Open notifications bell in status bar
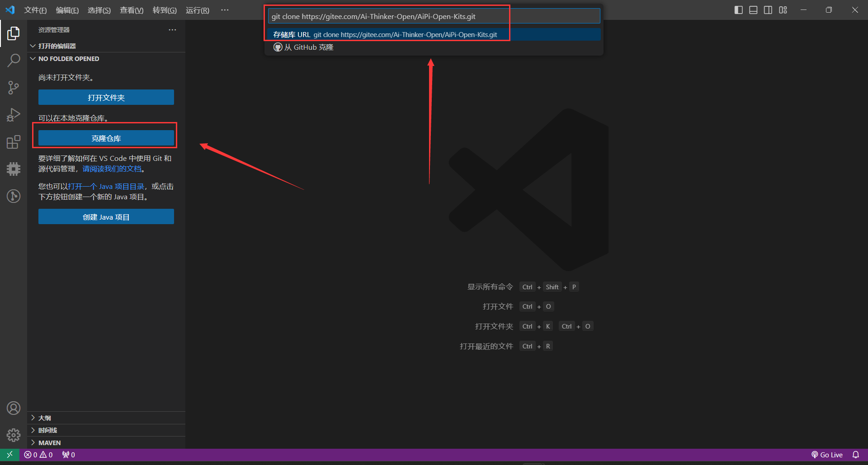This screenshot has height=465, width=868. [856, 455]
